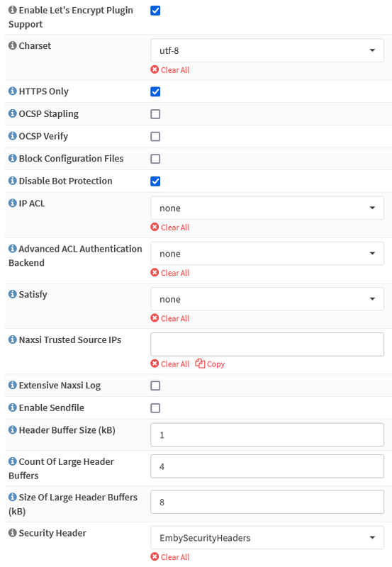Open the Charset utf-8 dropdown
This screenshot has height=567, width=392.
[267, 50]
